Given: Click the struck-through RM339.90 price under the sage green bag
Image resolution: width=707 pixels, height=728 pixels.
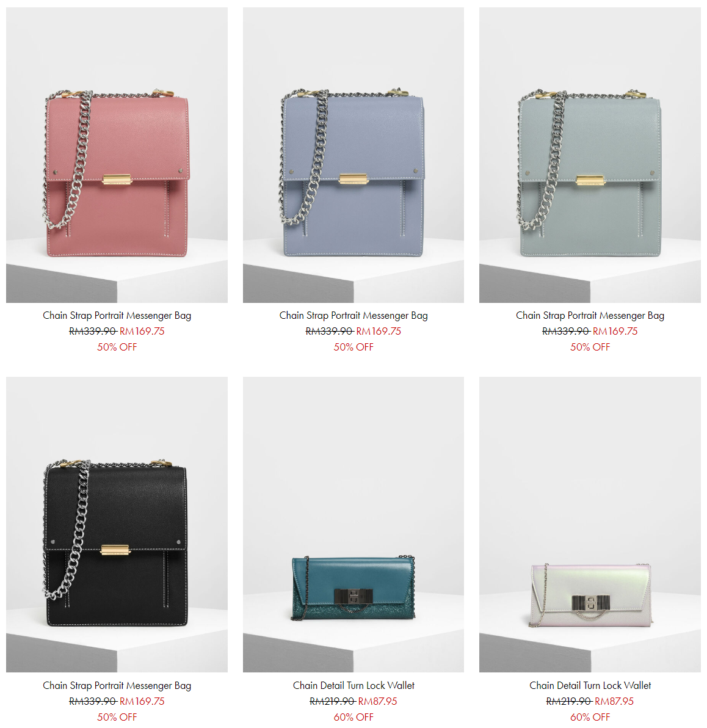Looking at the screenshot, I should [x=566, y=331].
